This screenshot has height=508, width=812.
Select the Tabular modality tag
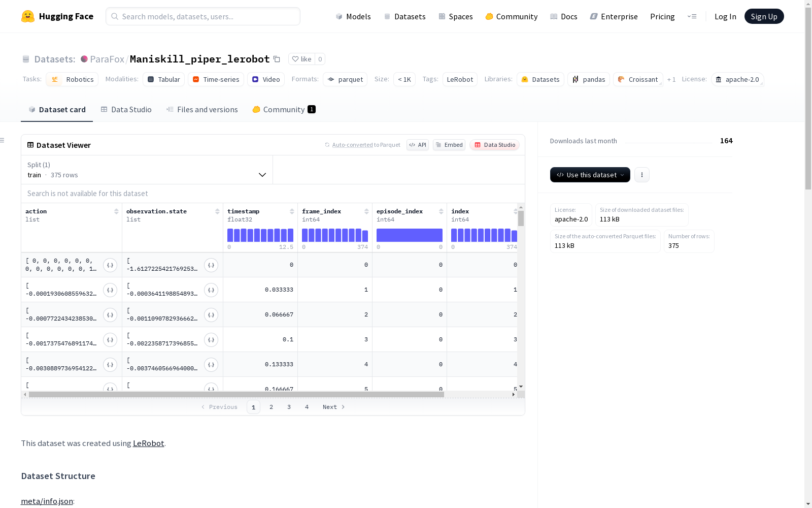(163, 79)
